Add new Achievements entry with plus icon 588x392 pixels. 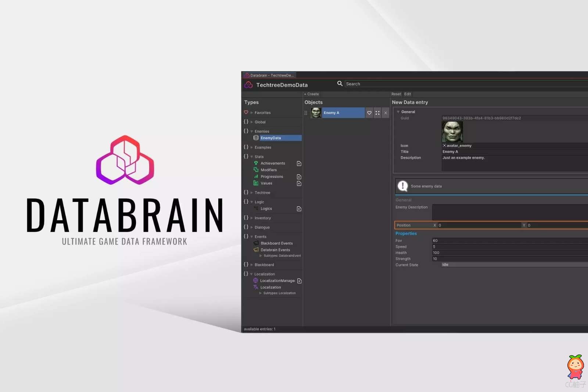299,164
